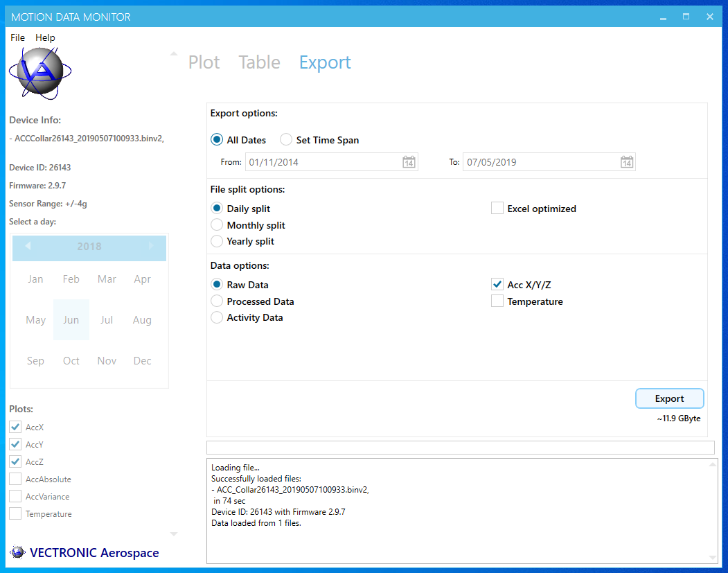Select Raw Data option

[x=217, y=285]
